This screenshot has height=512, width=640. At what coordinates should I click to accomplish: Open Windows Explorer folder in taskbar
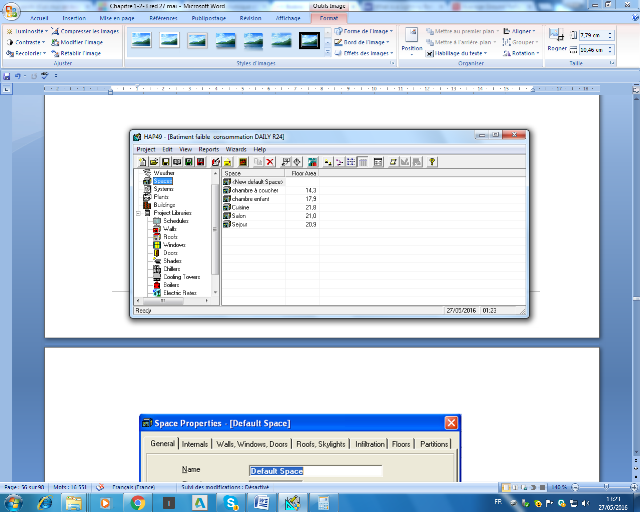[x=74, y=503]
